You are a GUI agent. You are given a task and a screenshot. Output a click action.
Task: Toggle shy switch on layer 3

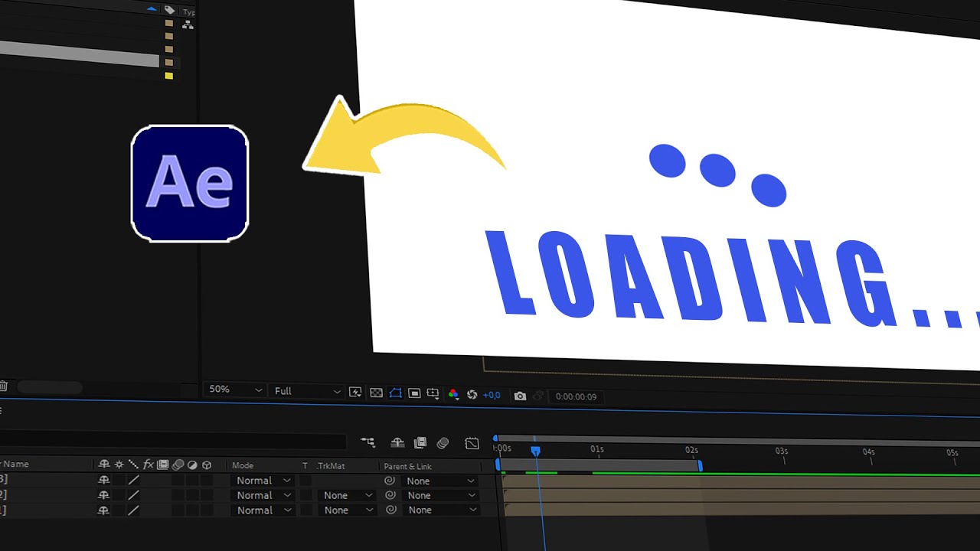tap(104, 480)
